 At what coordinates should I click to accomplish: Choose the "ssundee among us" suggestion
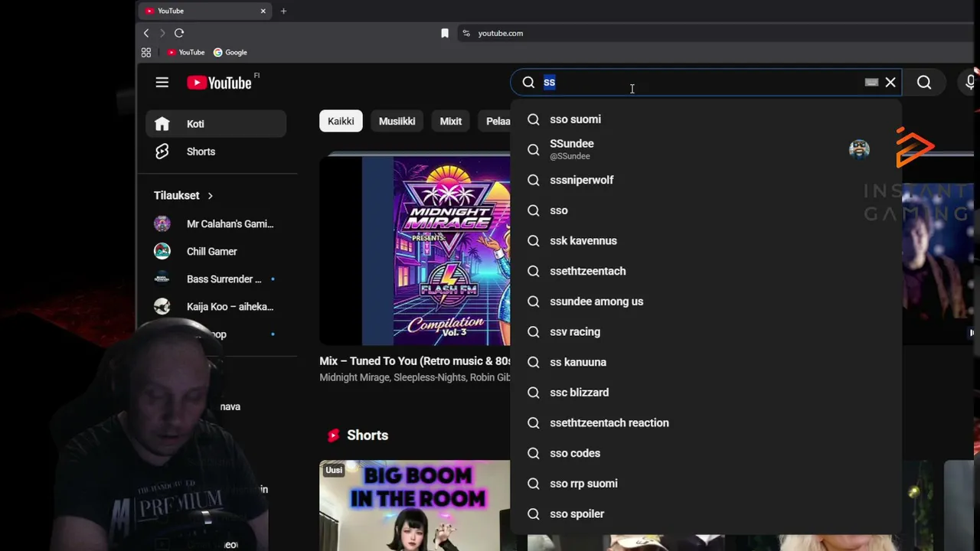pos(706,302)
